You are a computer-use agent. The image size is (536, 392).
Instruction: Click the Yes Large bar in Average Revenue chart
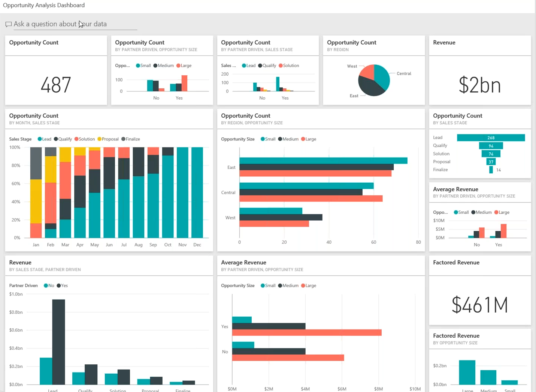point(306,332)
